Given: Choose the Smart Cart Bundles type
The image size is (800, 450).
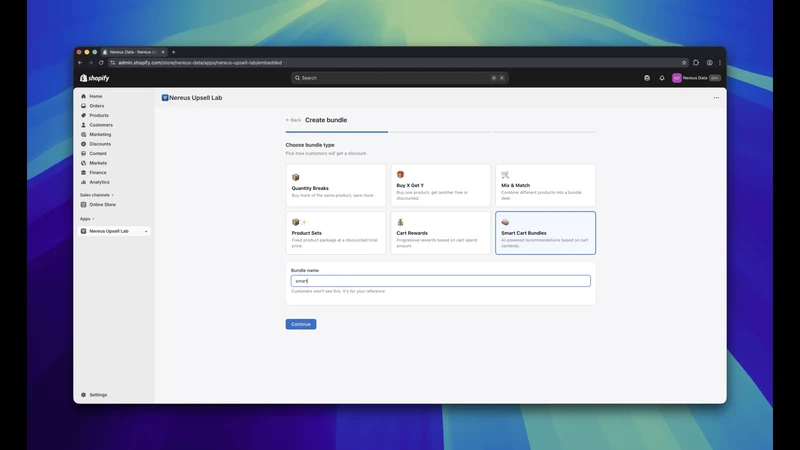Looking at the screenshot, I should point(545,233).
